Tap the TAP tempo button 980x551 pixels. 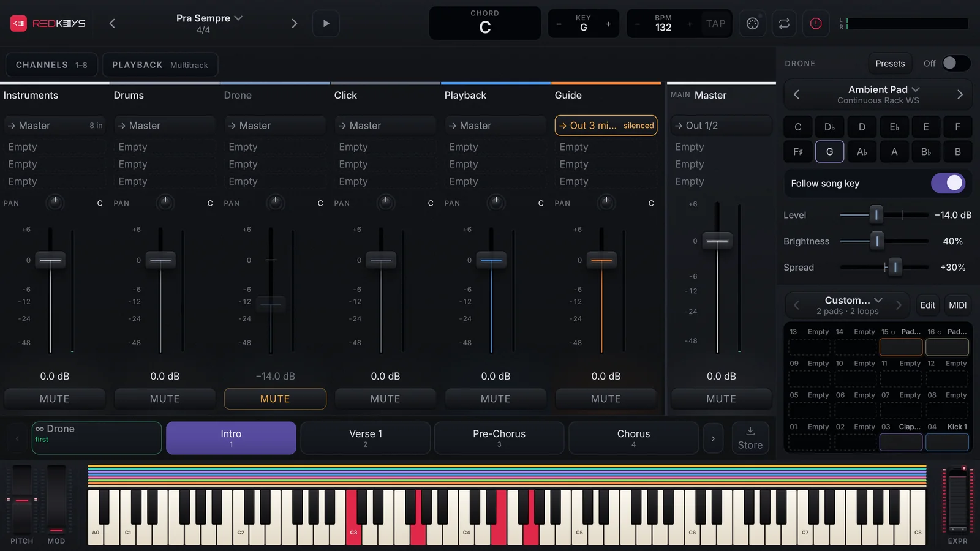(715, 23)
